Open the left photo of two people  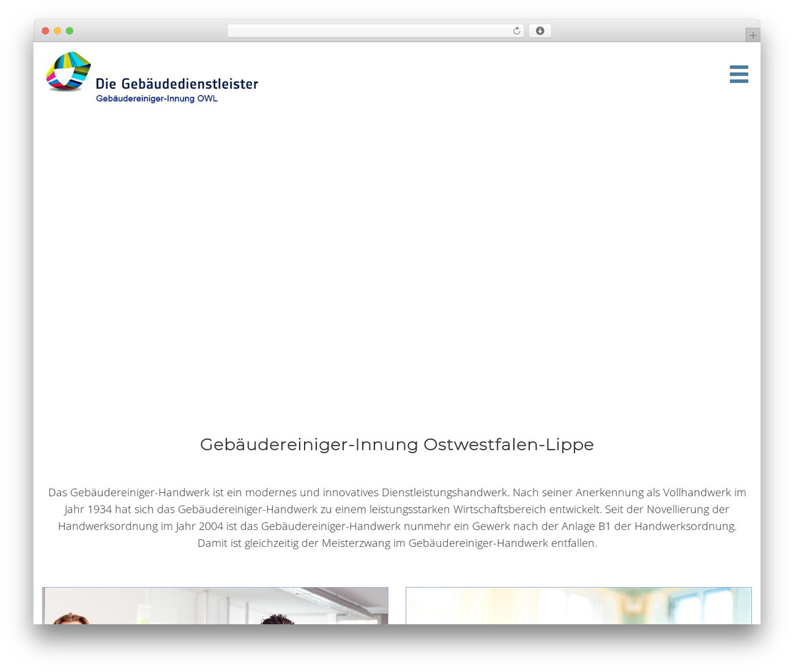pos(215,606)
